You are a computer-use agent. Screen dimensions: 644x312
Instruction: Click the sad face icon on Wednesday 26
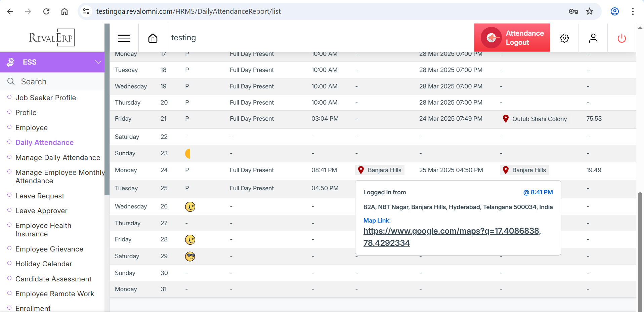(x=190, y=206)
